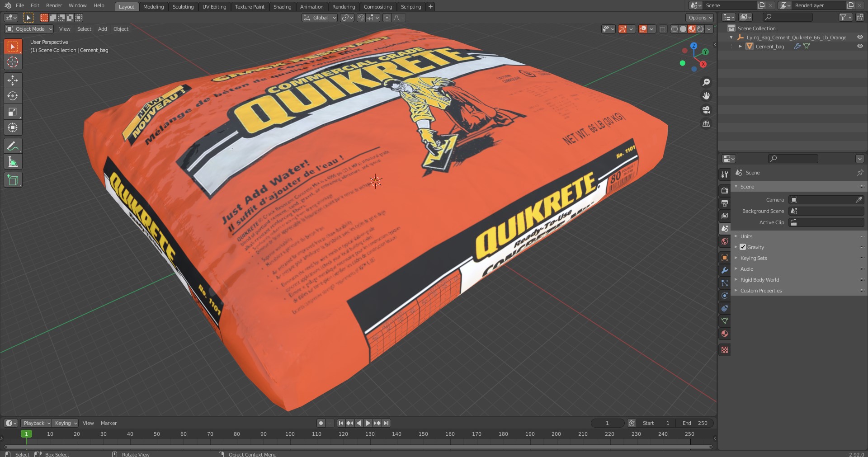
Task: Open the viewport Add menu
Action: point(103,29)
